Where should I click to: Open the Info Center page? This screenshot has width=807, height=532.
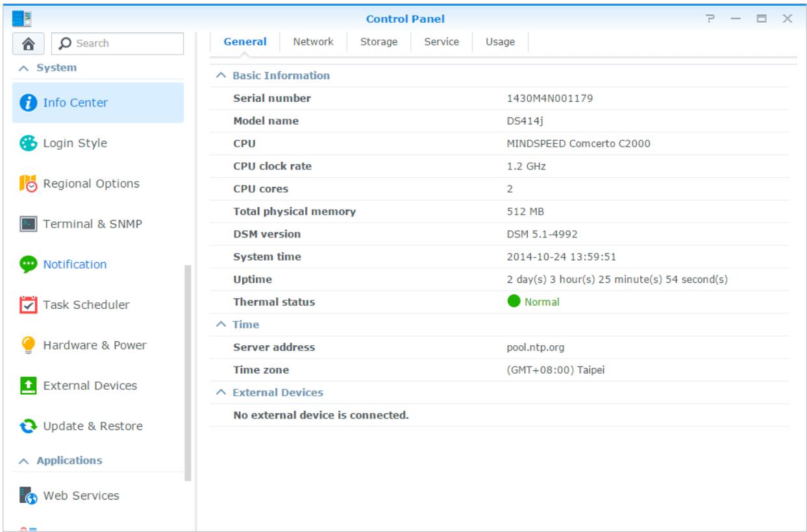[x=98, y=103]
